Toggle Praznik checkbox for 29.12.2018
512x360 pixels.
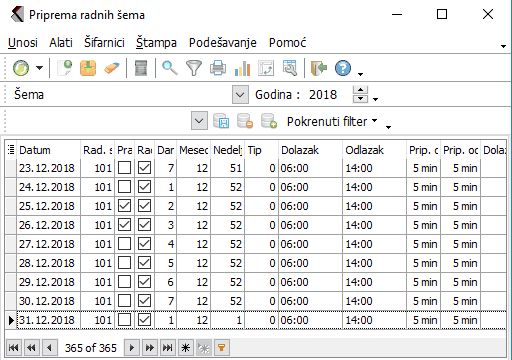tap(125, 282)
